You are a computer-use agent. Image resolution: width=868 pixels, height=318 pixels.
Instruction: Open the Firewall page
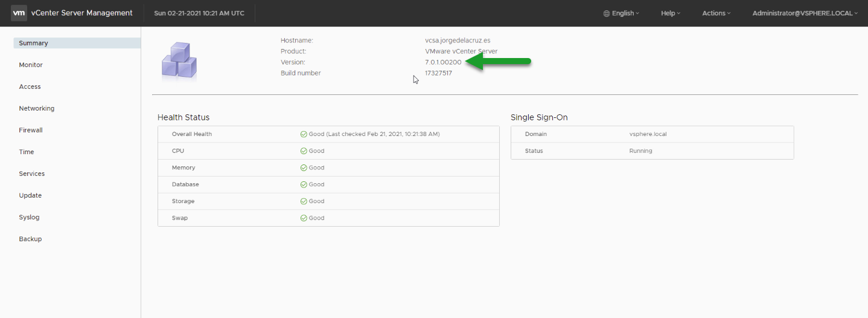click(x=31, y=130)
